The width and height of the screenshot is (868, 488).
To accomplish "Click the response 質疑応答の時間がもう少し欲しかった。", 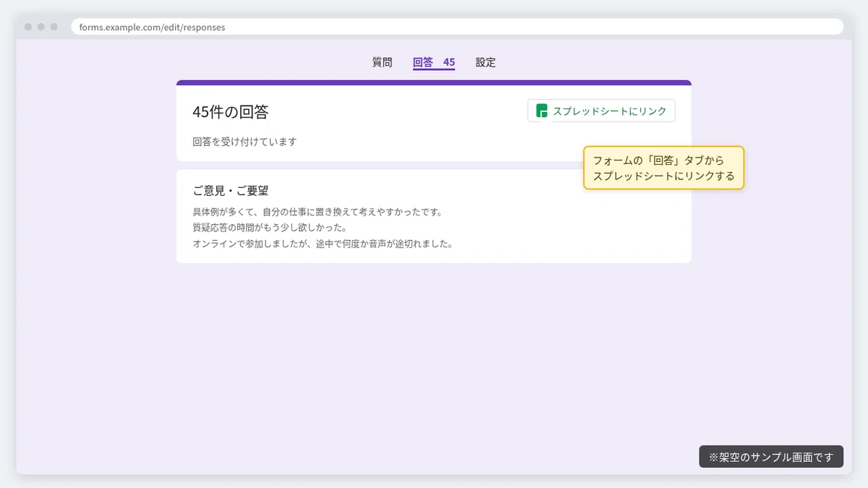I will point(271,228).
